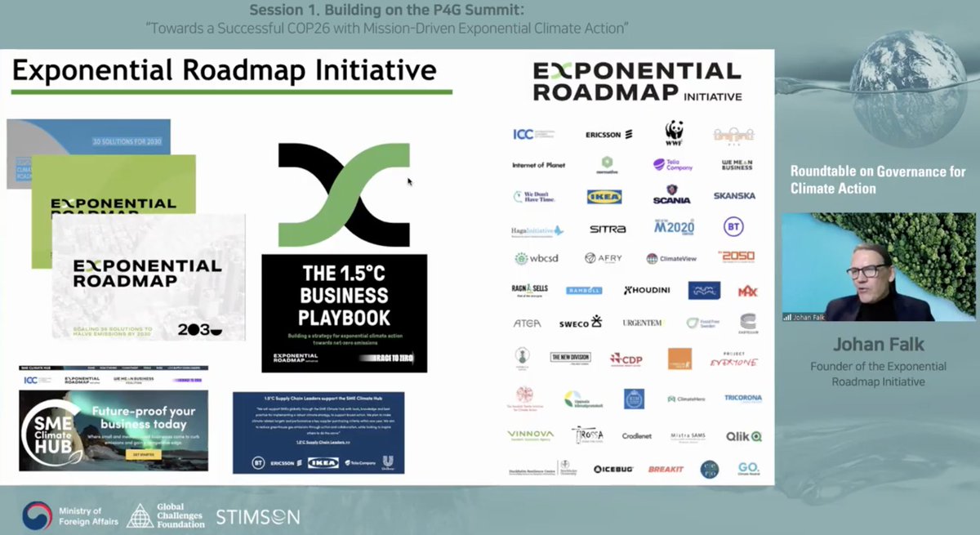This screenshot has height=535, width=980.
Task: Select the 2030 logo on grey report cover
Action: [x=200, y=330]
